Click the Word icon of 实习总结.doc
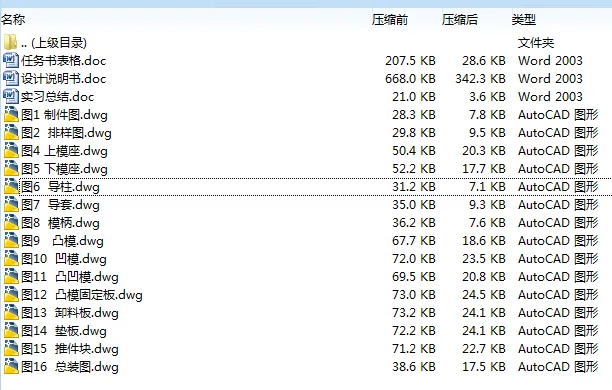 pos(11,96)
